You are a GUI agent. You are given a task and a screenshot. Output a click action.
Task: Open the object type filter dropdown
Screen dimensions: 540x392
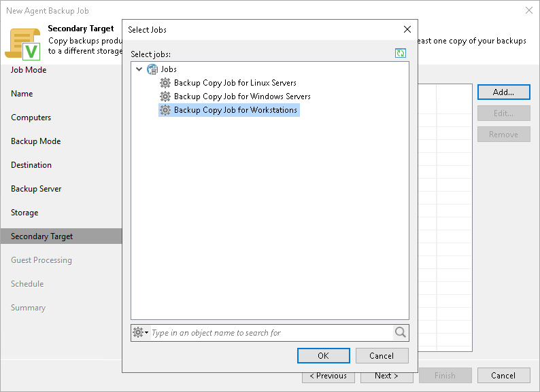(141, 332)
